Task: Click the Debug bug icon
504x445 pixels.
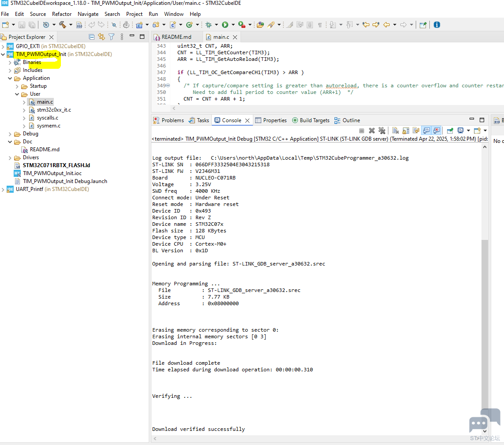Action: pyautogui.click(x=209, y=25)
